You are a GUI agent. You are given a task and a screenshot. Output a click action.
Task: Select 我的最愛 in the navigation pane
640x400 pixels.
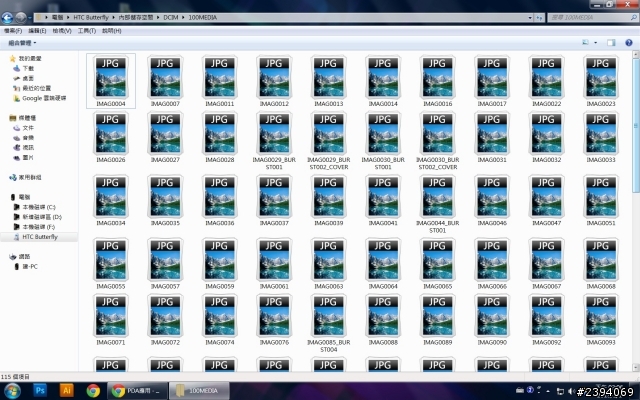(x=25, y=58)
